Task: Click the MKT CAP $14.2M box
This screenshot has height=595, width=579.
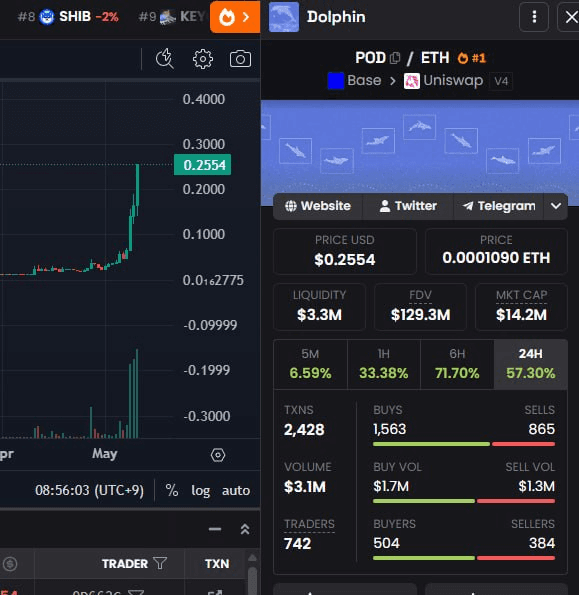Action: pyautogui.click(x=521, y=307)
